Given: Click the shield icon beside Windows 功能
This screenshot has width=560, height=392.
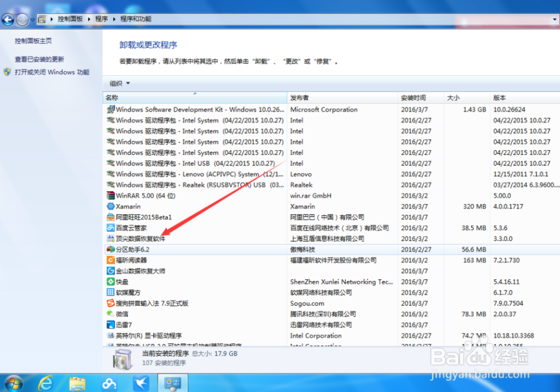Looking at the screenshot, I should (7, 72).
